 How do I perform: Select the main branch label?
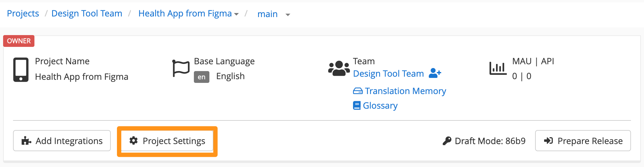click(x=267, y=14)
